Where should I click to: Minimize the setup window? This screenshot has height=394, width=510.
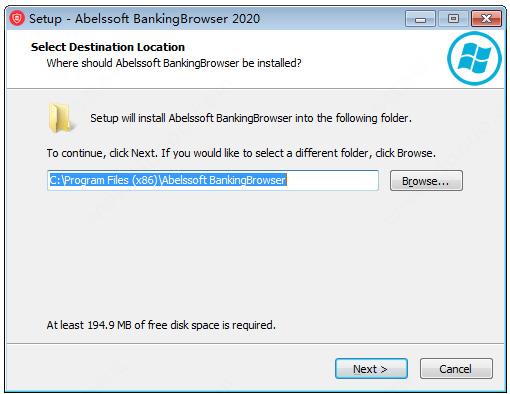click(420, 19)
